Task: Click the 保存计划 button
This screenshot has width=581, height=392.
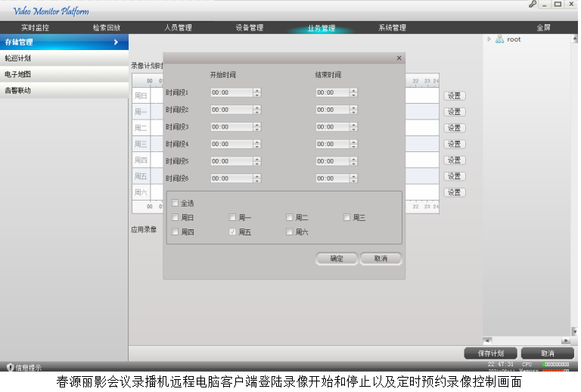Action: pyautogui.click(x=489, y=353)
